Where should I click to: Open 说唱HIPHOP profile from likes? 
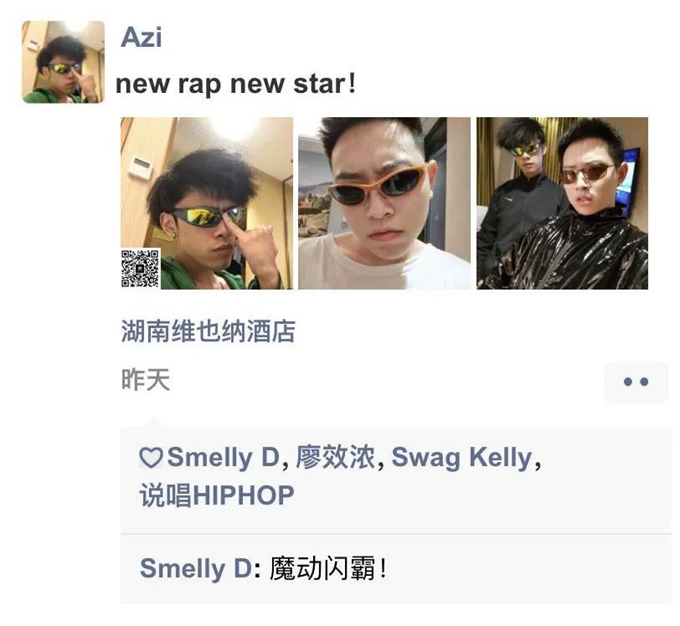pos(217,495)
